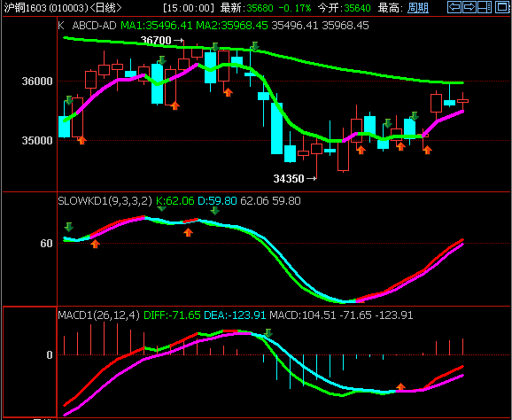This screenshot has width=512, height=420.
Task: Click the right arrow navigation icon
Action: (469, 7)
